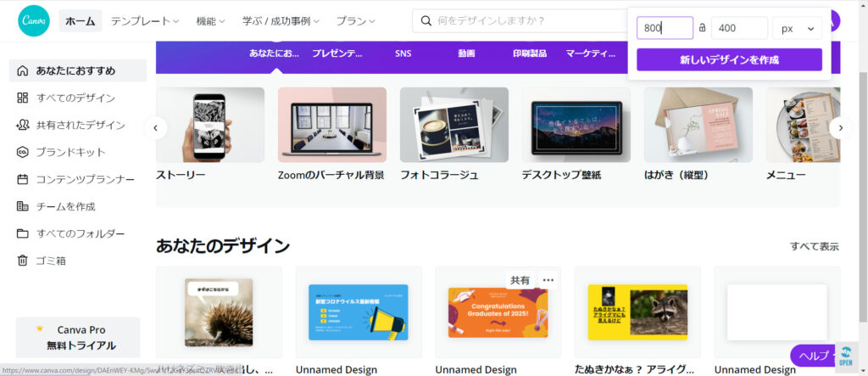Click the folder icon beside すべてのフォルダー
Screen dimensions: 868x376
click(x=23, y=233)
